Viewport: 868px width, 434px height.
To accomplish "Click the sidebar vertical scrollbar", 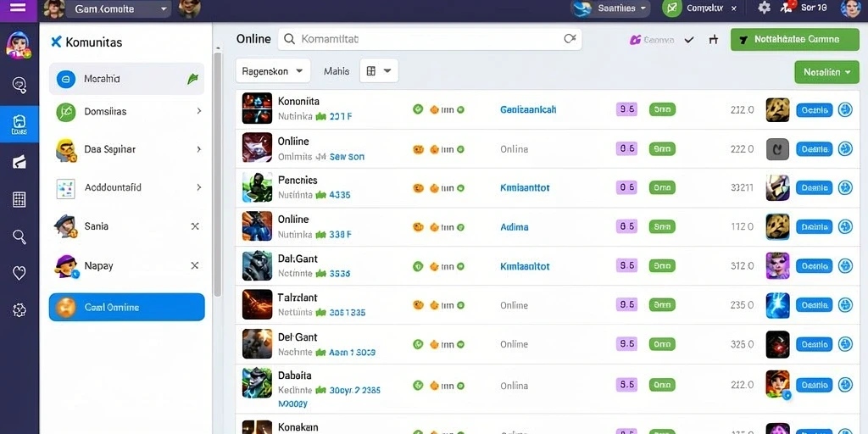I will (218, 175).
